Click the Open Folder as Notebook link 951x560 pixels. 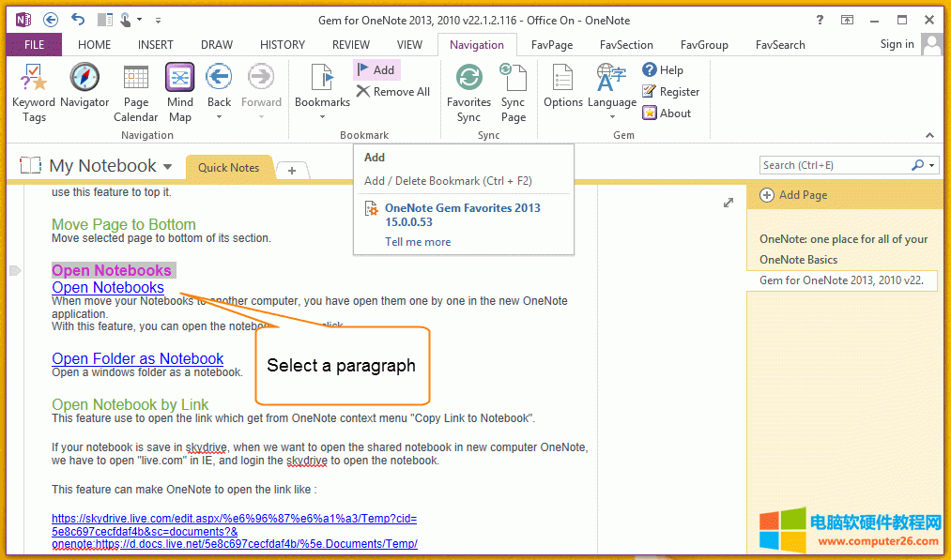click(x=137, y=358)
